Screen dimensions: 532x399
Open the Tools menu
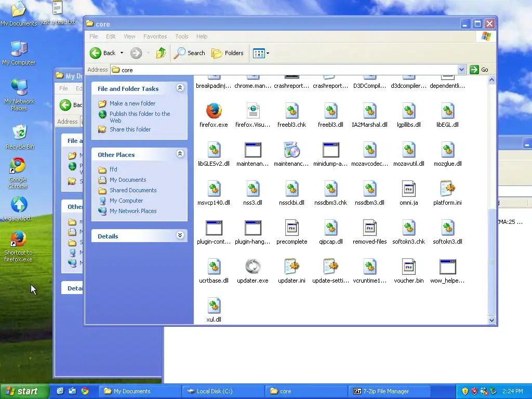(x=181, y=36)
